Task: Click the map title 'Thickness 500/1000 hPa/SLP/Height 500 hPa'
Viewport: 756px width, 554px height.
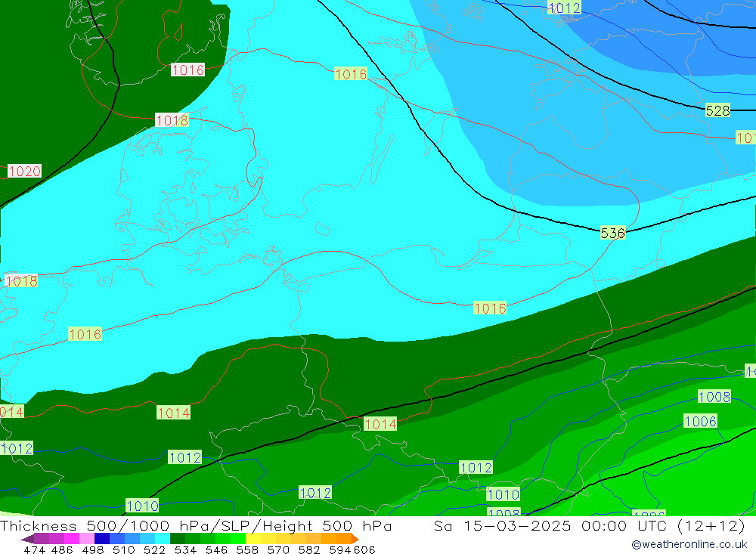Action: point(196,525)
